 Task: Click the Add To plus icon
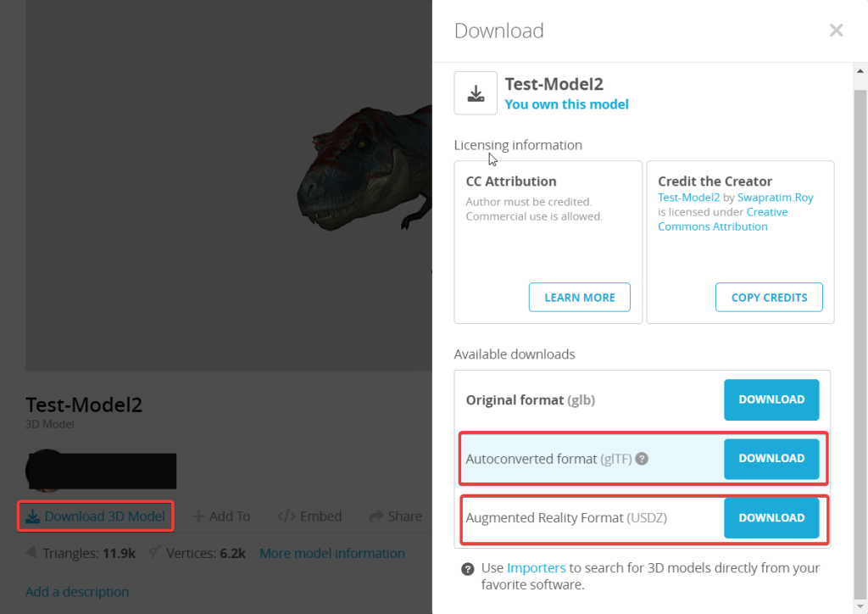click(x=198, y=516)
